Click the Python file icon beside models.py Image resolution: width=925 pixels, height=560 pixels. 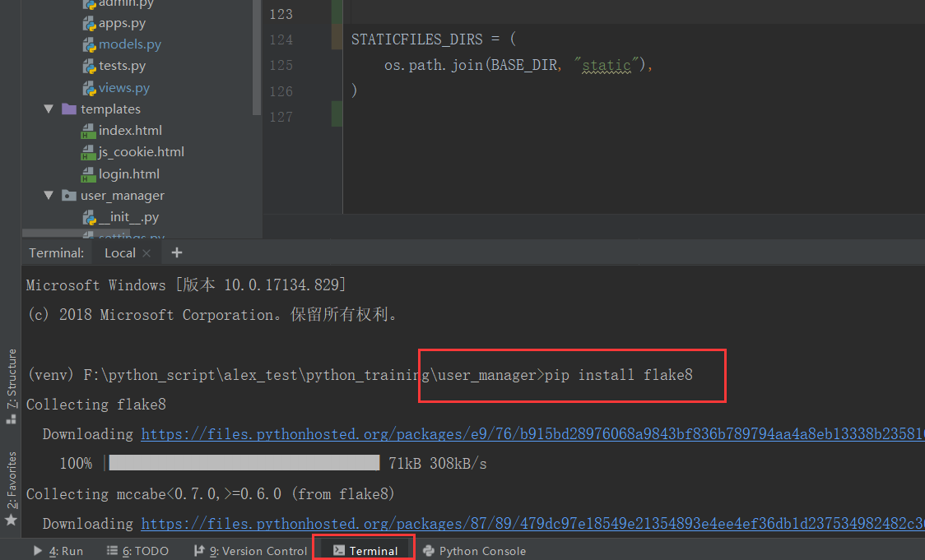pos(89,44)
